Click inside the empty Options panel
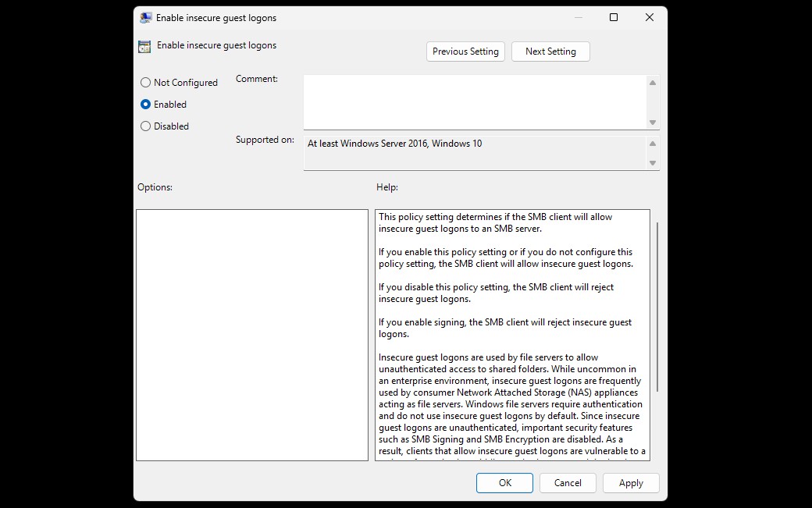Viewport: 812px width, 508px height. 251,336
